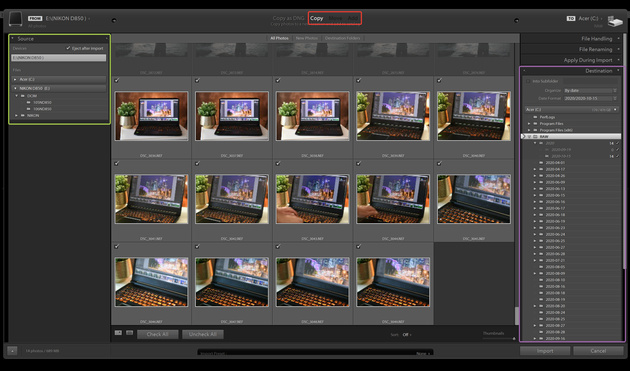This screenshot has width=630, height=371.
Task: Click the plus icon on Destination header
Action: click(x=524, y=71)
